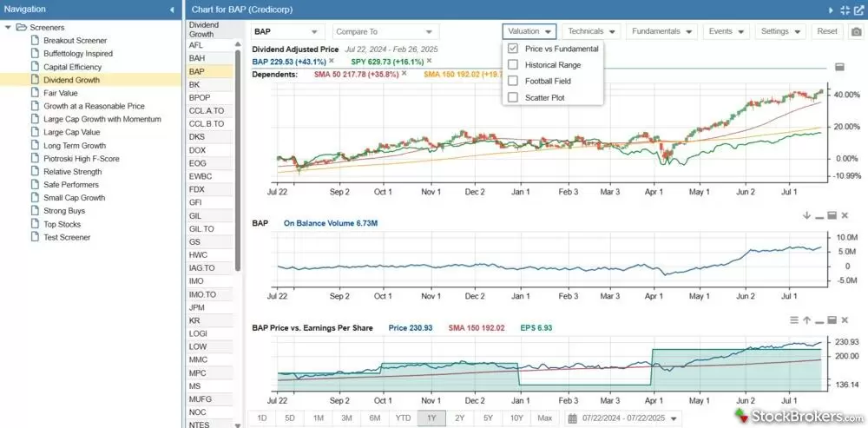
Task: Open the Large Cap Growth with Momentum screener
Action: coord(102,119)
